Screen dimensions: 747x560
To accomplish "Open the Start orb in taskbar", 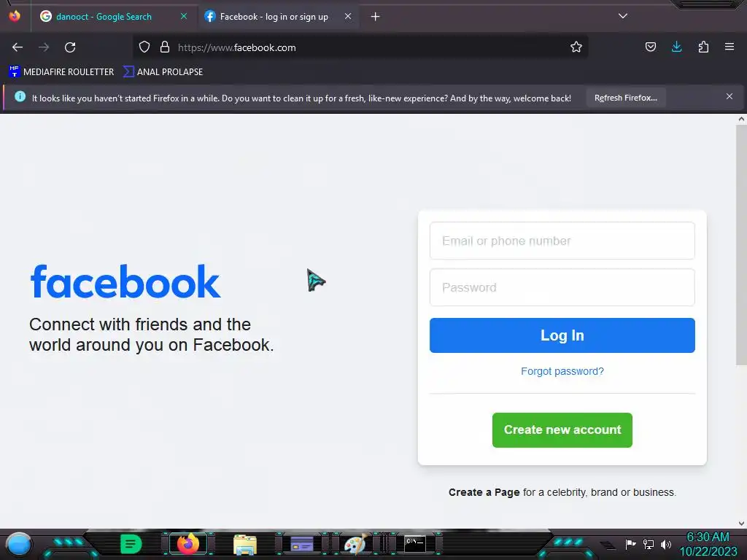I will pyautogui.click(x=18, y=545).
